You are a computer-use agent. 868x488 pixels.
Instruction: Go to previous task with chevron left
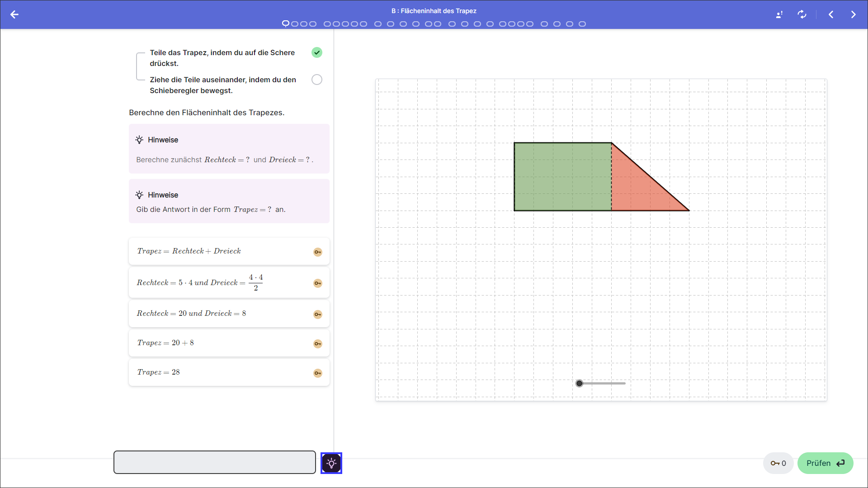click(x=831, y=14)
